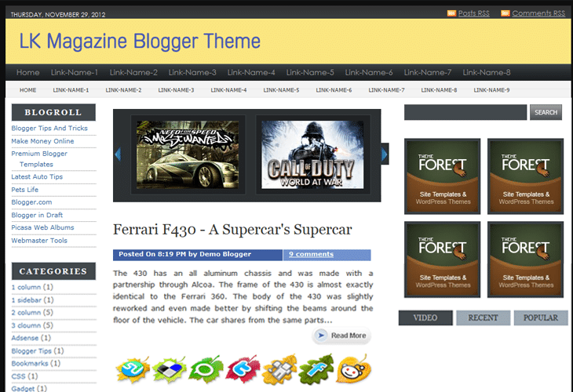The height and width of the screenshot is (392, 573).
Task: Visit Premium Blogger Templates blogroll link
Action: (x=39, y=159)
